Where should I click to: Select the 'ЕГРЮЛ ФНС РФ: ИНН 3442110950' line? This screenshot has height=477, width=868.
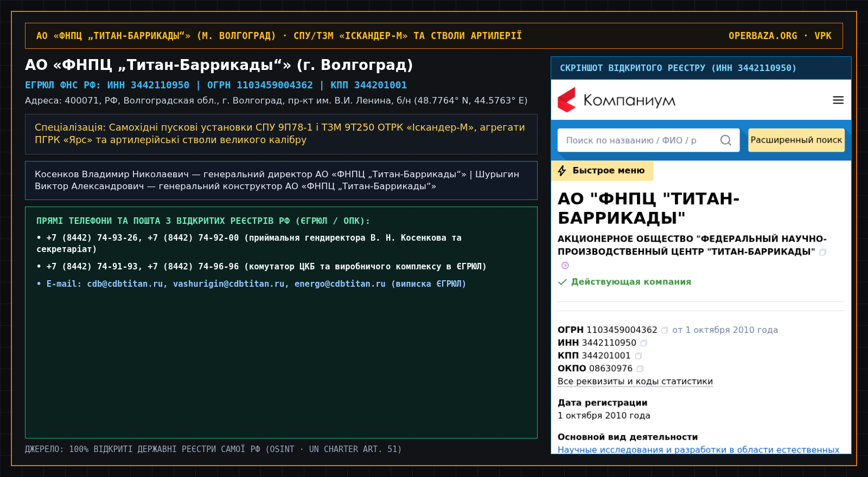click(x=216, y=85)
